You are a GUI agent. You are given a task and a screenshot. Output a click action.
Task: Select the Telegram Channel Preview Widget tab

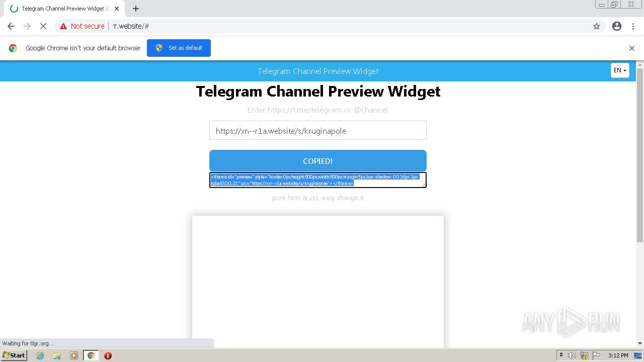coord(65,9)
